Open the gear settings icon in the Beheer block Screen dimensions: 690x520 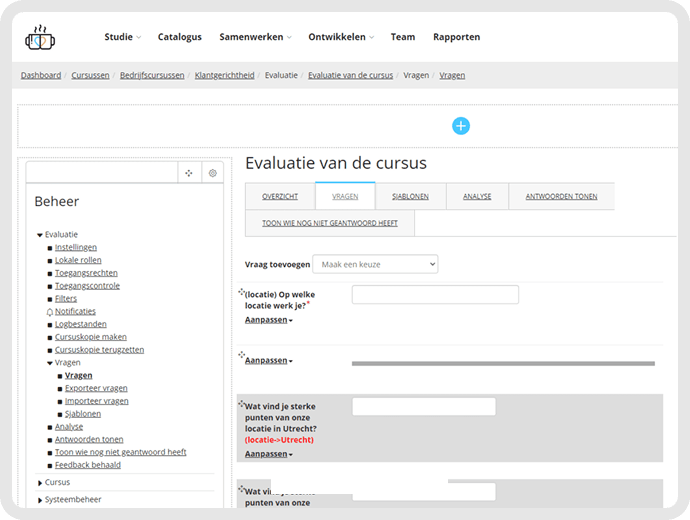click(213, 173)
